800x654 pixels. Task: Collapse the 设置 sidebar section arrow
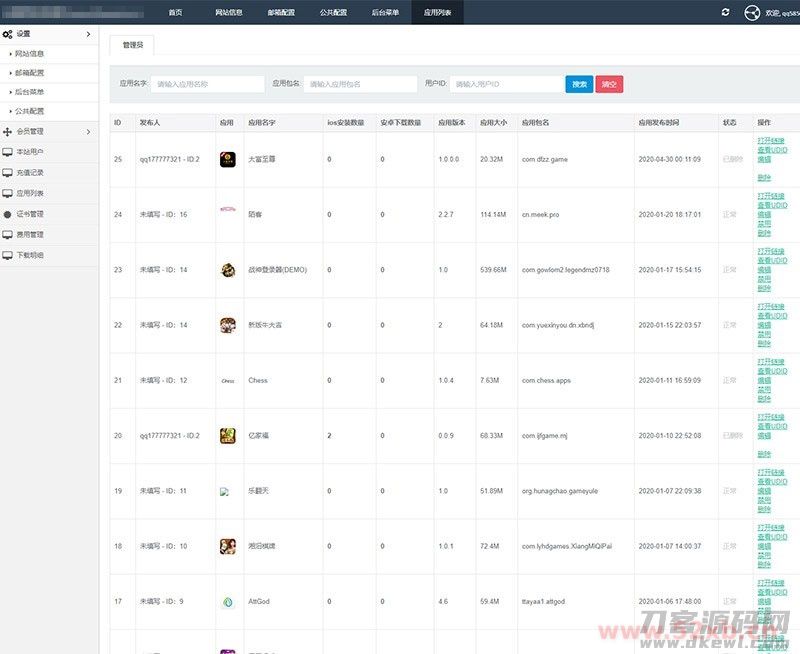click(88, 34)
